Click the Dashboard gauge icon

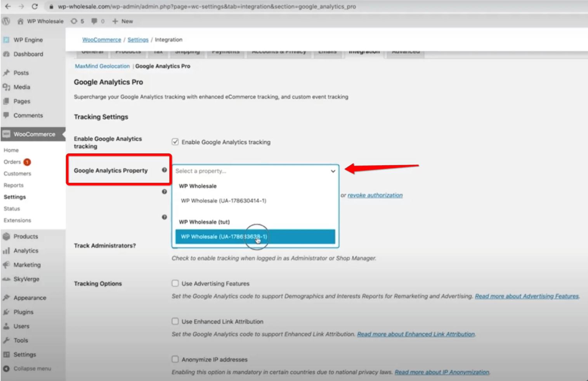(x=6, y=54)
